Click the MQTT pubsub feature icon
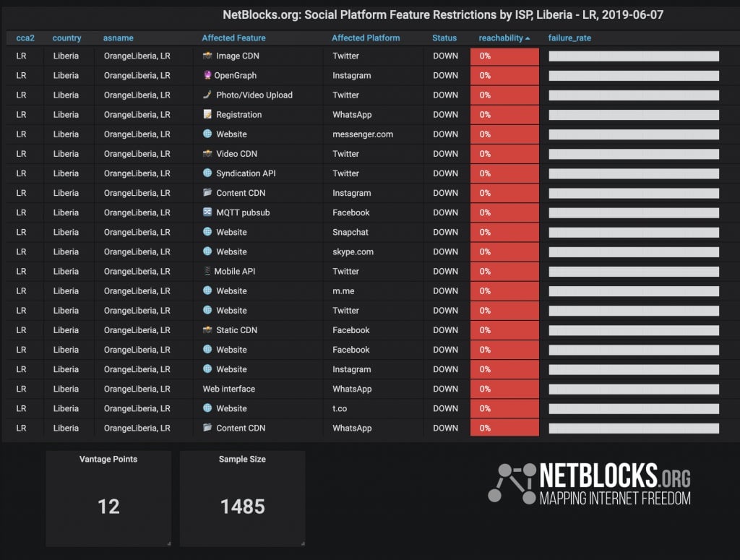The image size is (740, 560). (207, 212)
